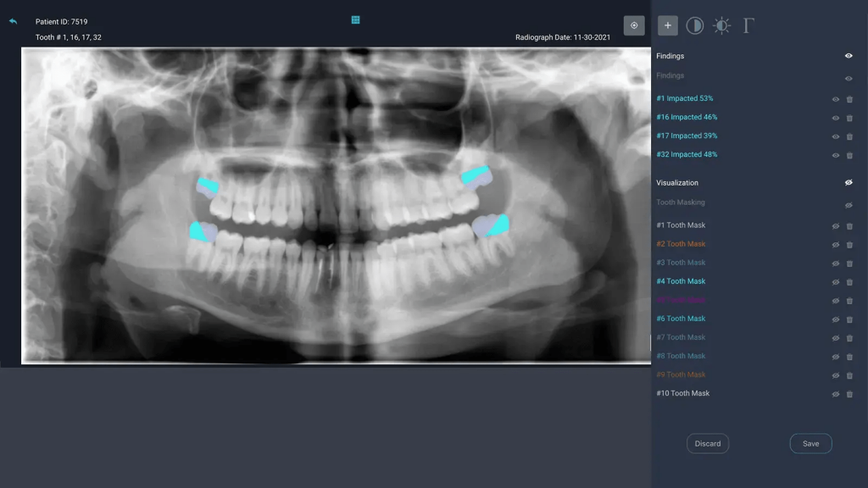Show the #2 Tooth Mask
Screen dimensions: 868x488
click(x=835, y=244)
